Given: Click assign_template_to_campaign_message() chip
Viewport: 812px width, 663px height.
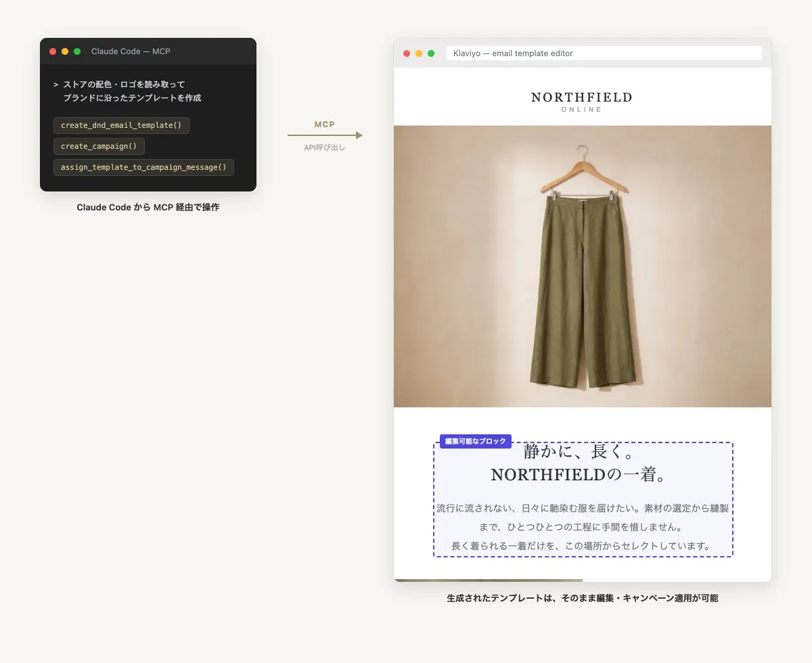Looking at the screenshot, I should click(143, 167).
